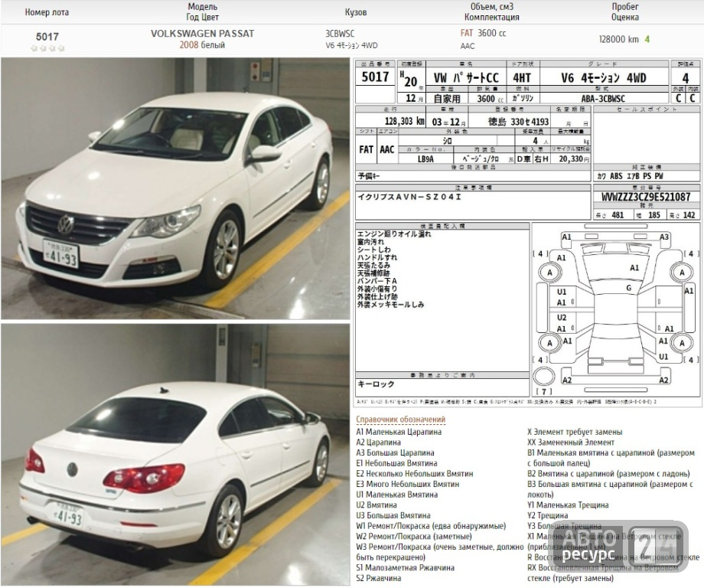Click the VOLKSWAGEN PASSAT model name

(203, 33)
